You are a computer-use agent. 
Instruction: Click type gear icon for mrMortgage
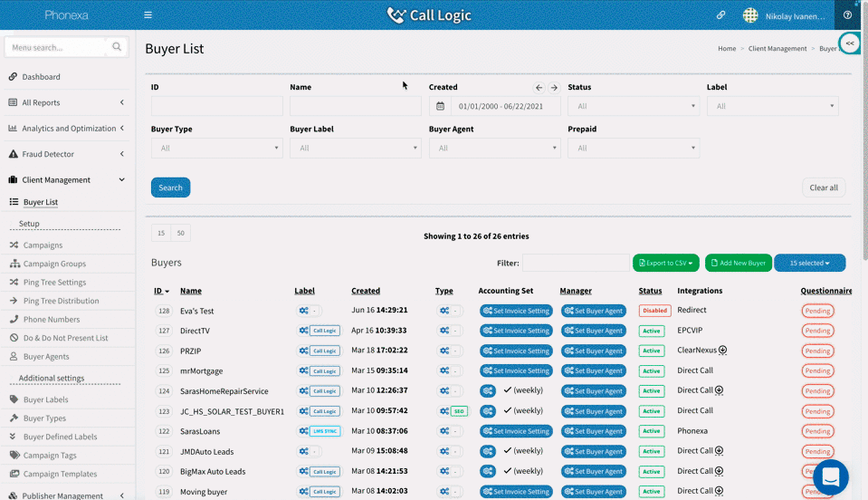click(444, 370)
